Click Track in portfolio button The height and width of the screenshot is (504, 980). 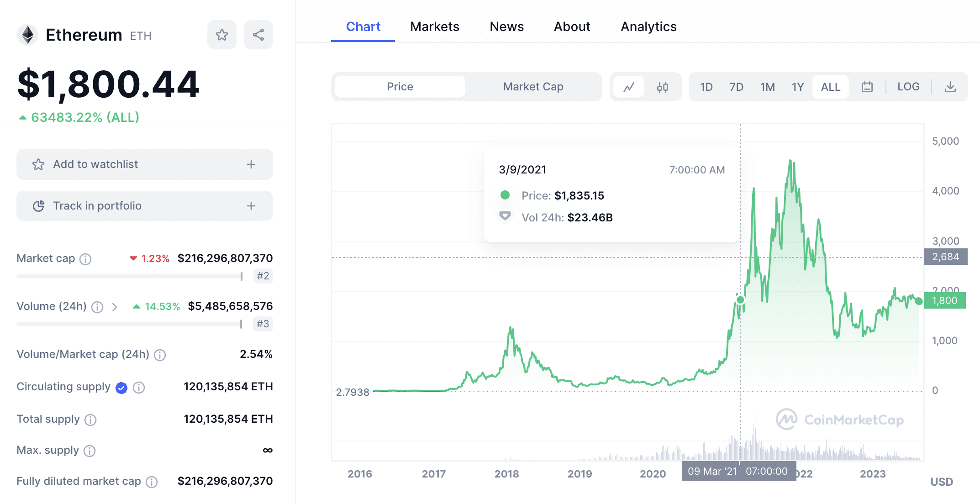coord(145,206)
